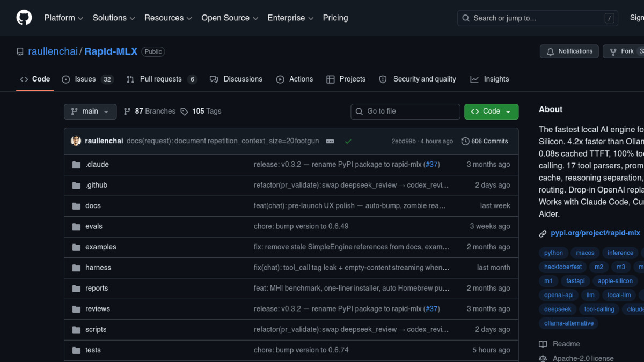Switch to the Discussions tab

click(236, 79)
